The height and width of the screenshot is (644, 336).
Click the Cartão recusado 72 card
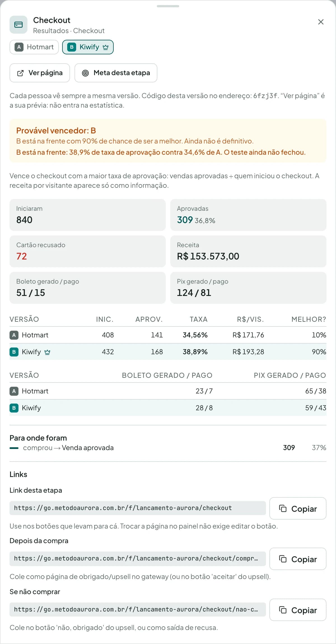click(x=88, y=251)
